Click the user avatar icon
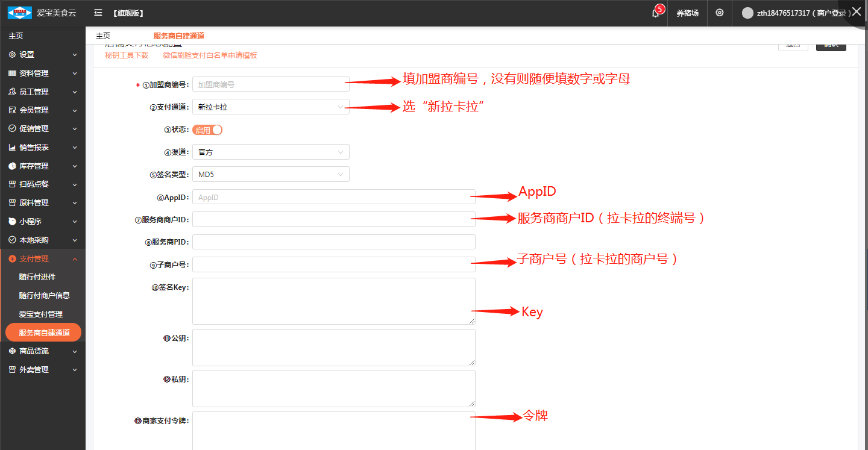This screenshot has height=450, width=868. [x=747, y=13]
